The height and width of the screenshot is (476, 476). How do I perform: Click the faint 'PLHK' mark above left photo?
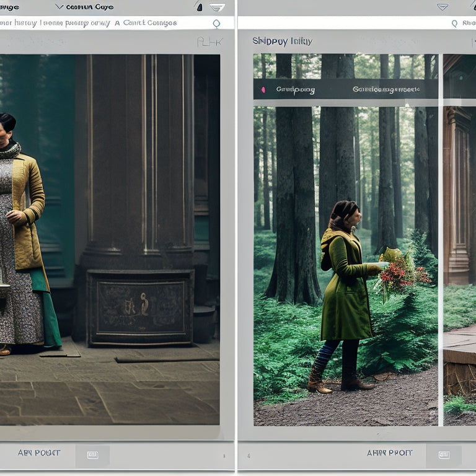209,42
